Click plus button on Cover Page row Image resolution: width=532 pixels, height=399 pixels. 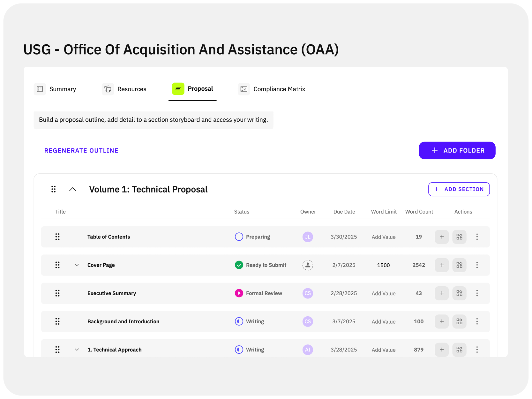pos(442,265)
